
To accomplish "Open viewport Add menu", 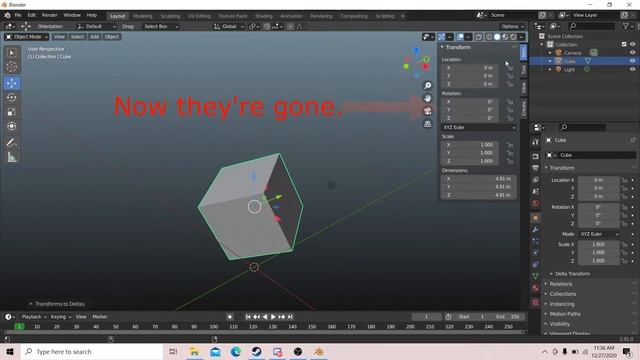I will click(x=95, y=37).
